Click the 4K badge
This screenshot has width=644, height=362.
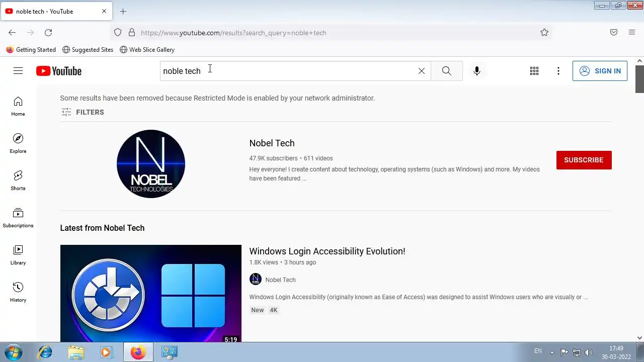273,310
